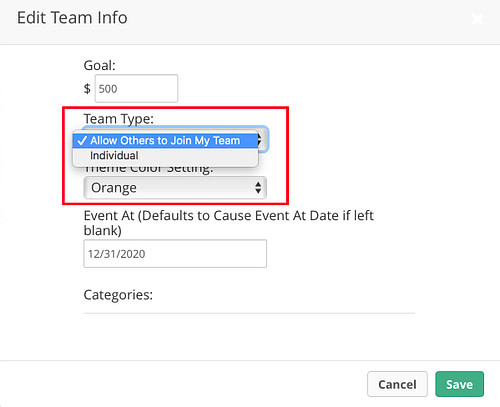The height and width of the screenshot is (407, 500).
Task: Click the Event At description label
Action: (229, 223)
